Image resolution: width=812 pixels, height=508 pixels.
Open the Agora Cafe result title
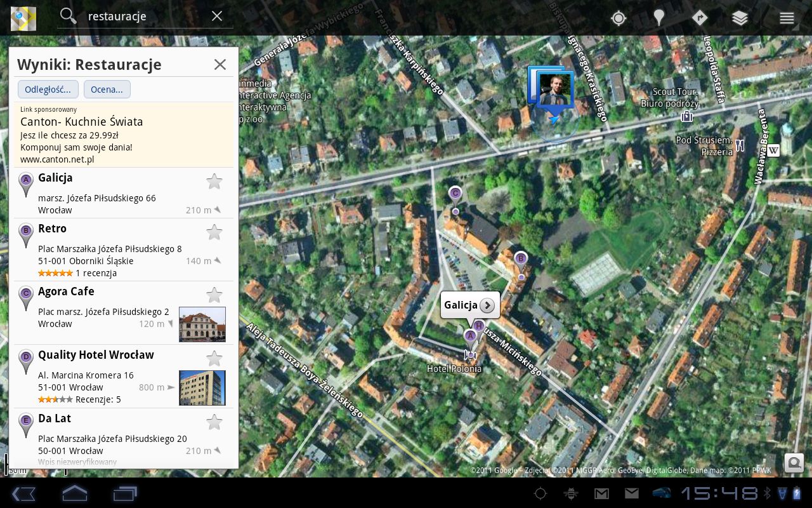pyautogui.click(x=66, y=291)
